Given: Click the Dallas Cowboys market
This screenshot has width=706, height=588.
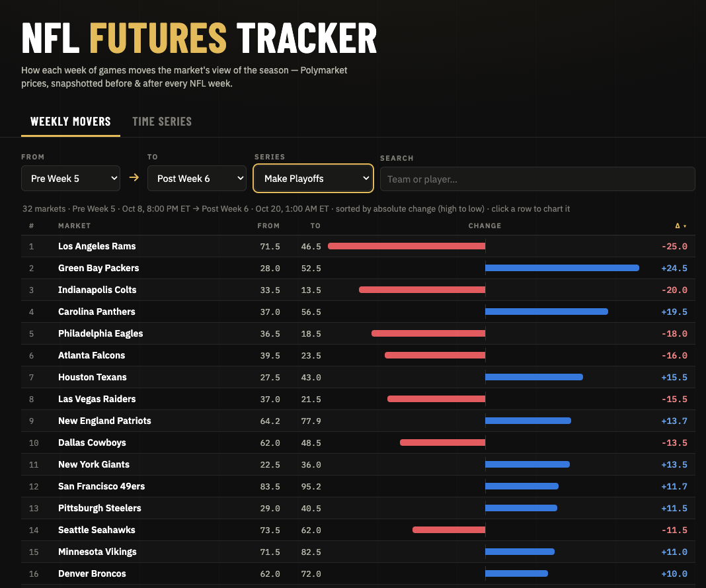Looking at the screenshot, I should (x=358, y=443).
